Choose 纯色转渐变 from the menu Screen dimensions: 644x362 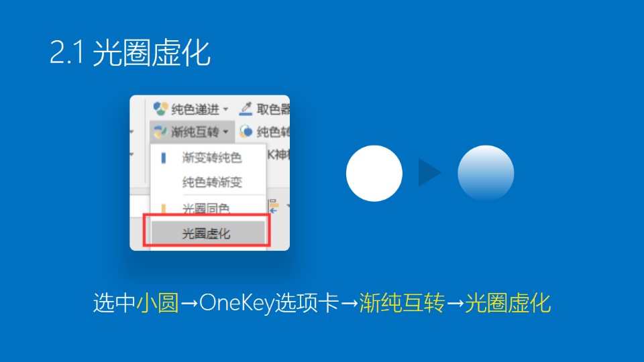tap(212, 182)
